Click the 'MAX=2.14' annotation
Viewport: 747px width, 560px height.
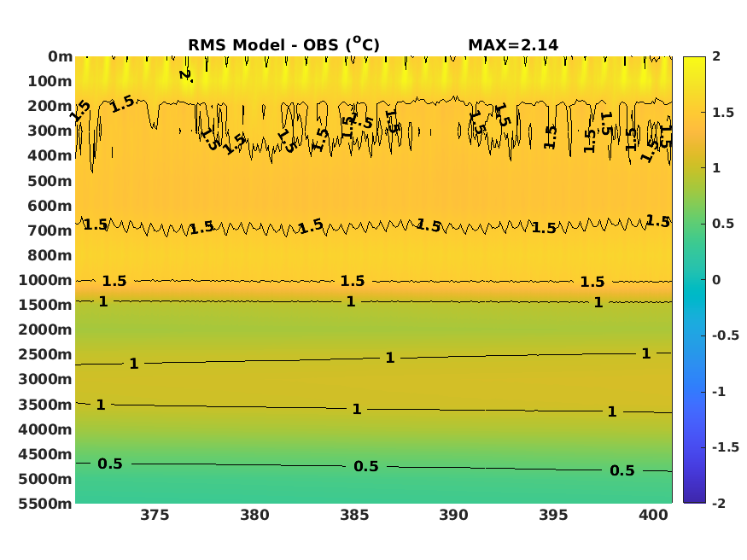pos(513,44)
